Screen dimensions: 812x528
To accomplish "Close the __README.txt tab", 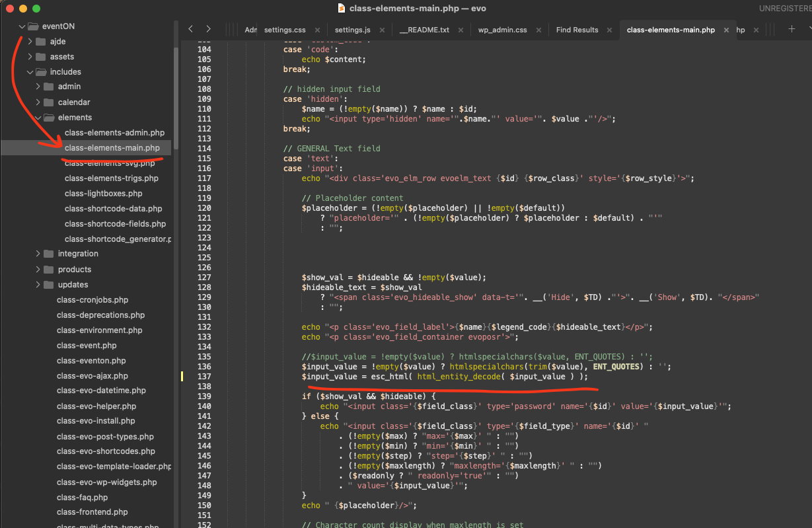I will click(461, 30).
